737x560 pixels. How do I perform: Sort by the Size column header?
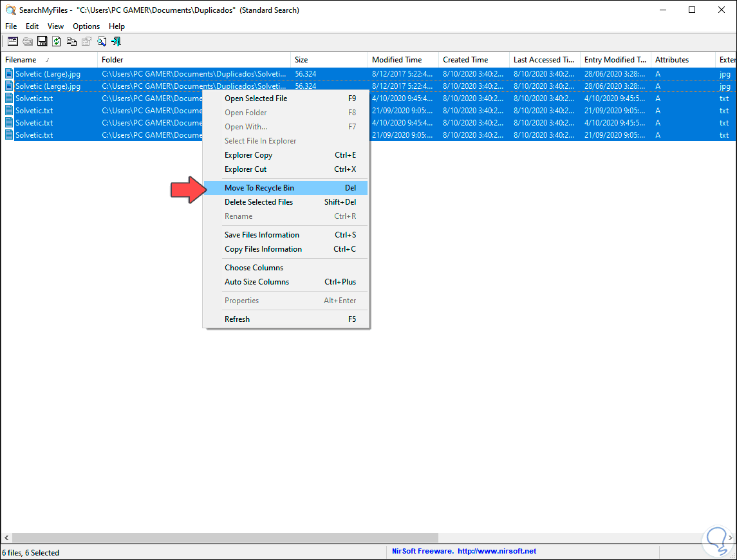tap(329, 60)
